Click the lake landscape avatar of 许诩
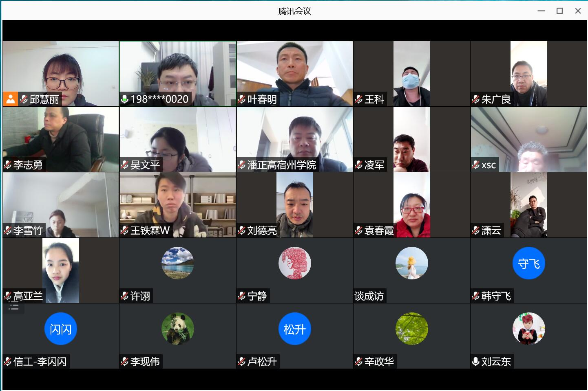The height and width of the screenshot is (391, 588). pos(177,264)
